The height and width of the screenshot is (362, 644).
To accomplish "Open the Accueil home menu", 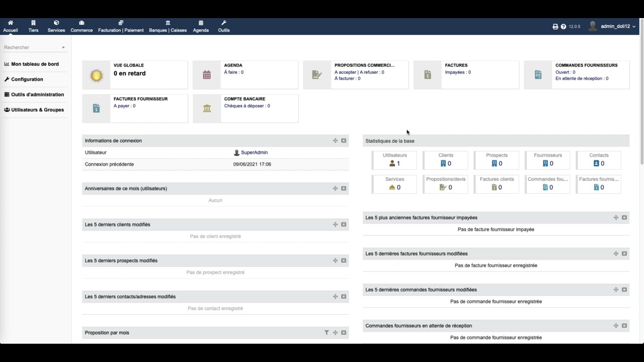I will (x=10, y=27).
